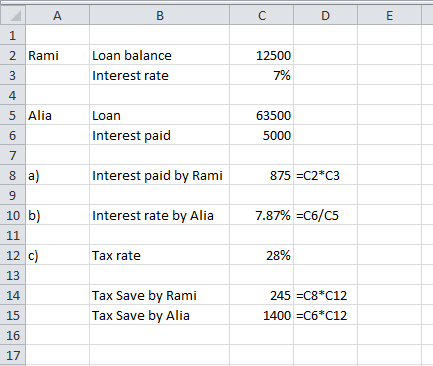433x366 pixels.
Task: Select row 10 header
Action: [13, 215]
